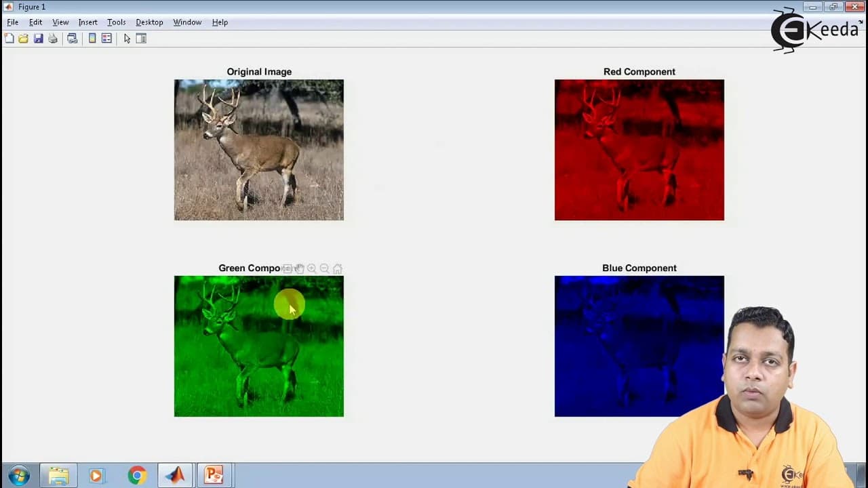The width and height of the screenshot is (868, 488).
Task: Activate the Edit Plot arrow tool
Action: pyautogui.click(x=127, y=39)
